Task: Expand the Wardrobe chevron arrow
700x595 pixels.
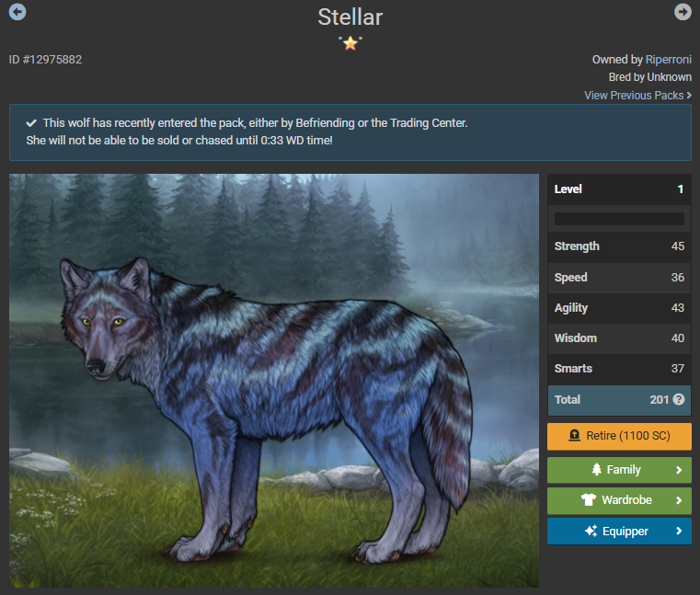Action: (x=679, y=500)
